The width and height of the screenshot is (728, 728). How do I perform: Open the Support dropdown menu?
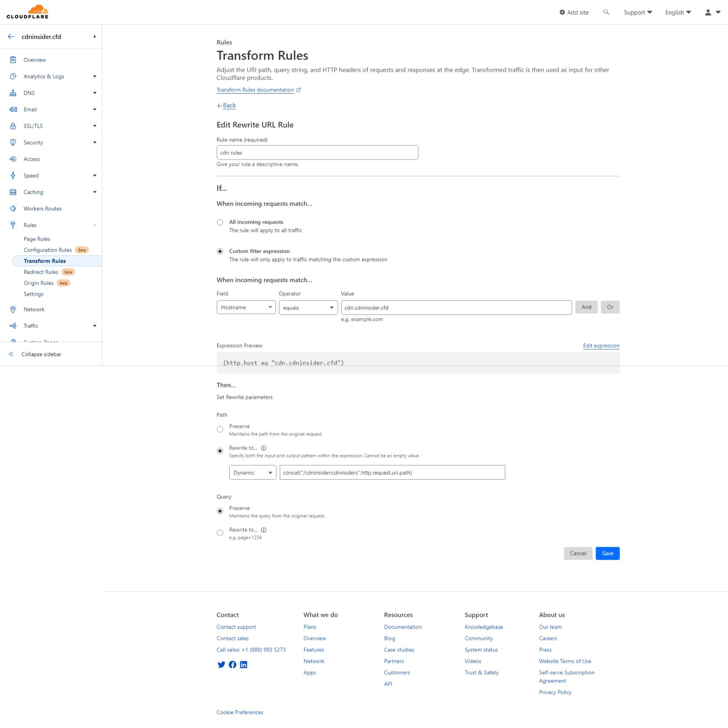pyautogui.click(x=638, y=12)
